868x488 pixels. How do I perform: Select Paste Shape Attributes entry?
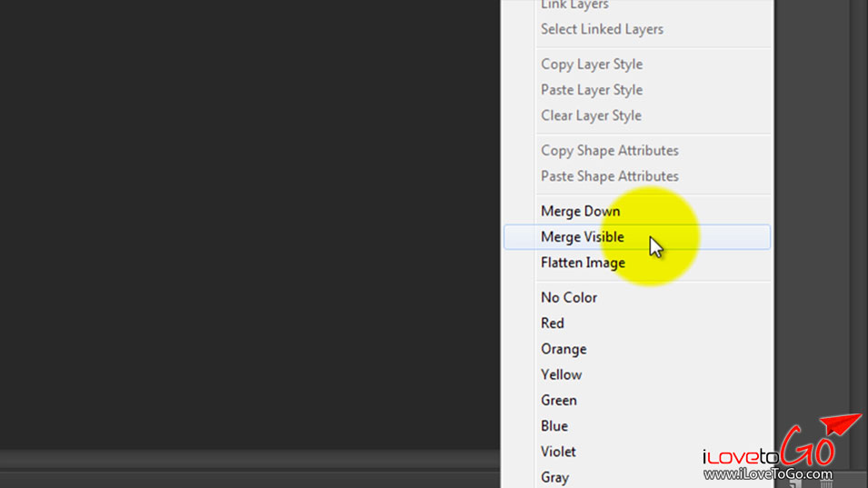click(x=636, y=176)
